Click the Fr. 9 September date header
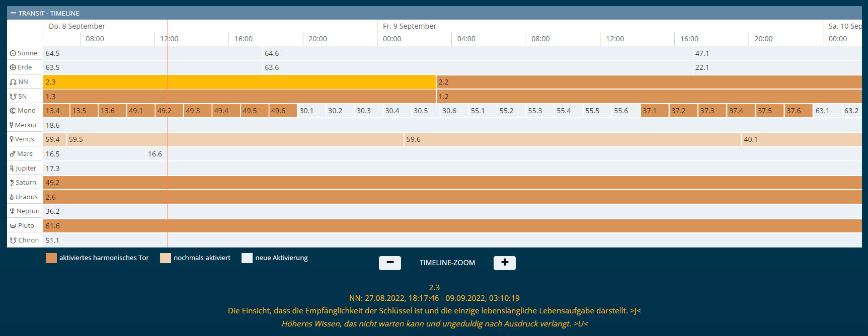The height and width of the screenshot is (336, 868). pyautogui.click(x=409, y=26)
